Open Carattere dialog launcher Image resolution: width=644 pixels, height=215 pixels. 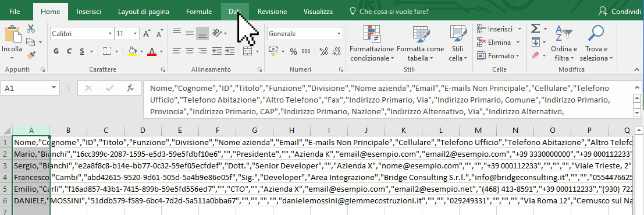163,70
